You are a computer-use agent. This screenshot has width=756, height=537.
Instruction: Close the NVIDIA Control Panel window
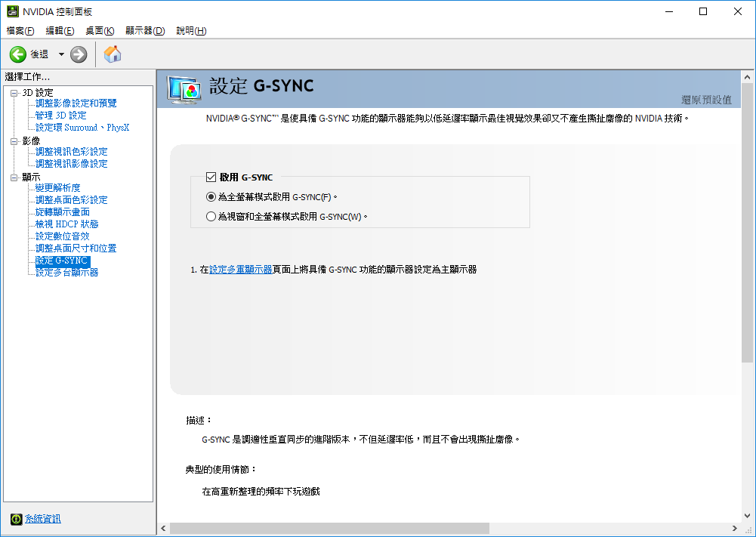coord(738,11)
